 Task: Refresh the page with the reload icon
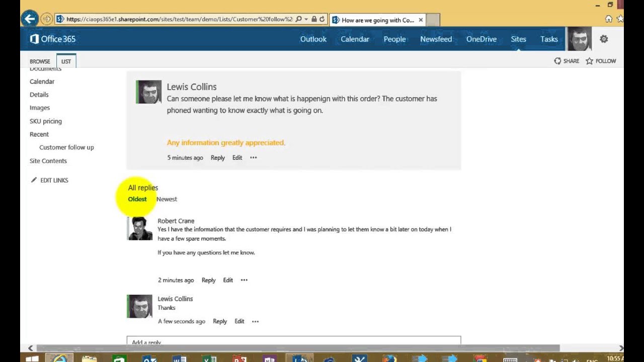(x=322, y=20)
